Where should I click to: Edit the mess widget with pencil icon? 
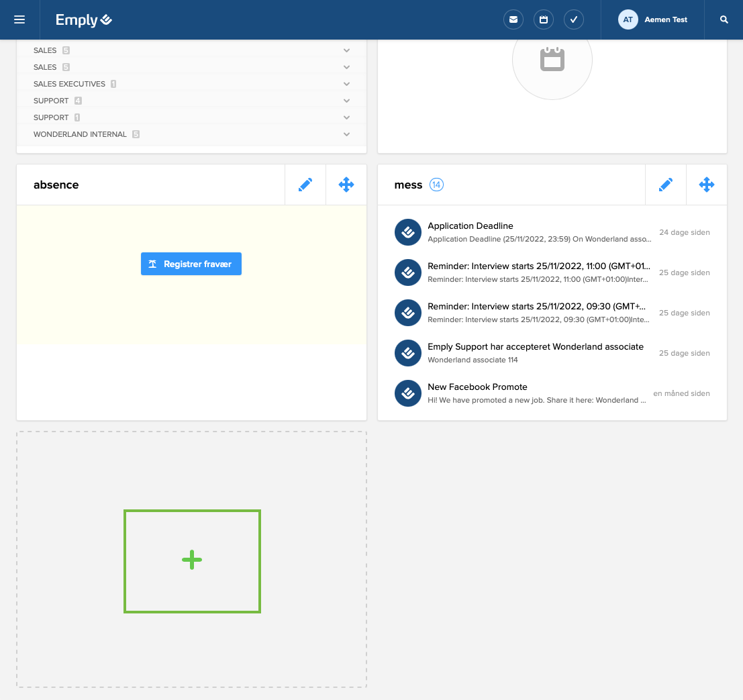coord(666,185)
